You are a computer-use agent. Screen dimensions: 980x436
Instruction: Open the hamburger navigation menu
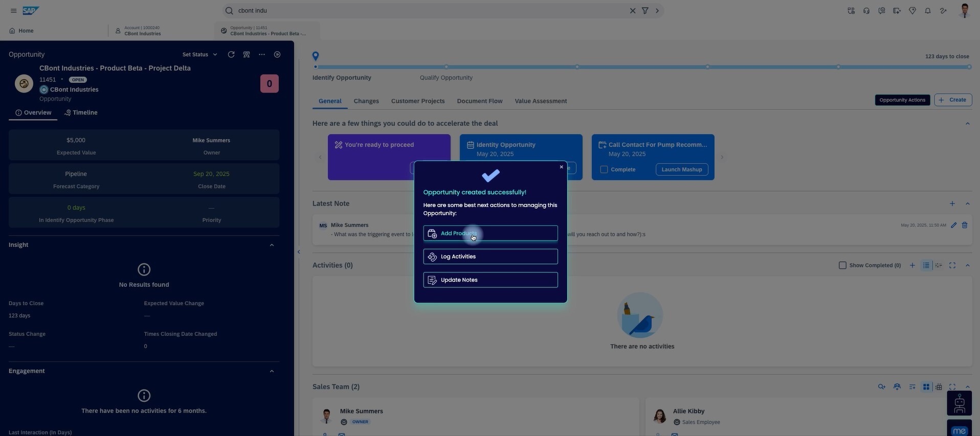coord(13,11)
